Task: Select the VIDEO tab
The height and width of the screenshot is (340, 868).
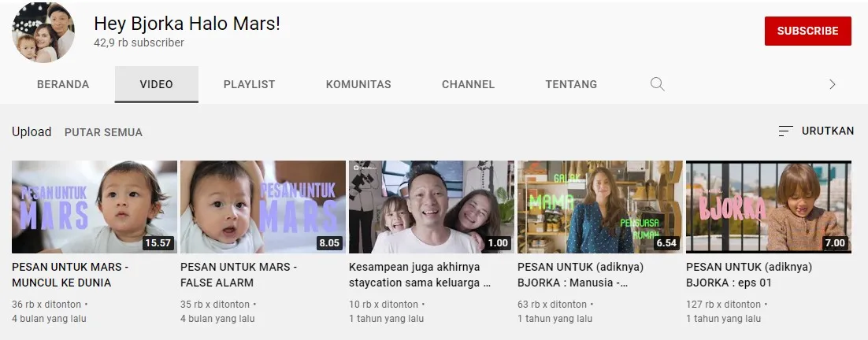Action: [156, 84]
